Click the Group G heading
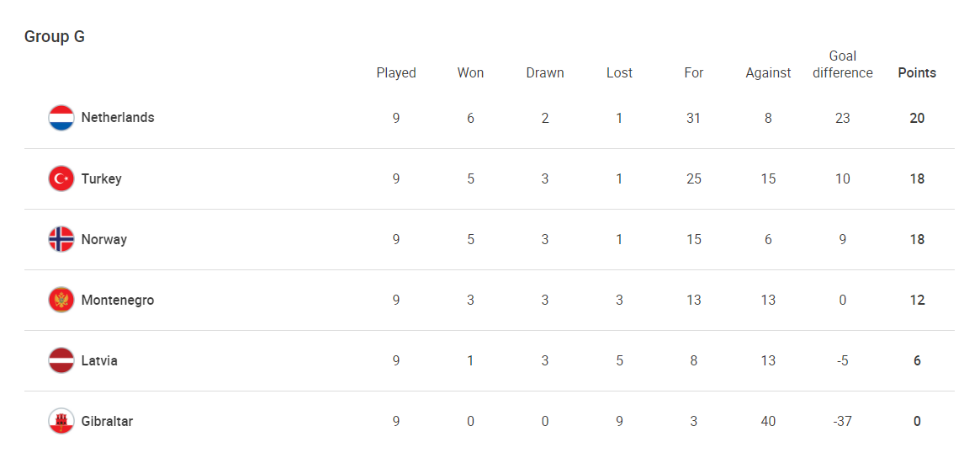 click(55, 37)
